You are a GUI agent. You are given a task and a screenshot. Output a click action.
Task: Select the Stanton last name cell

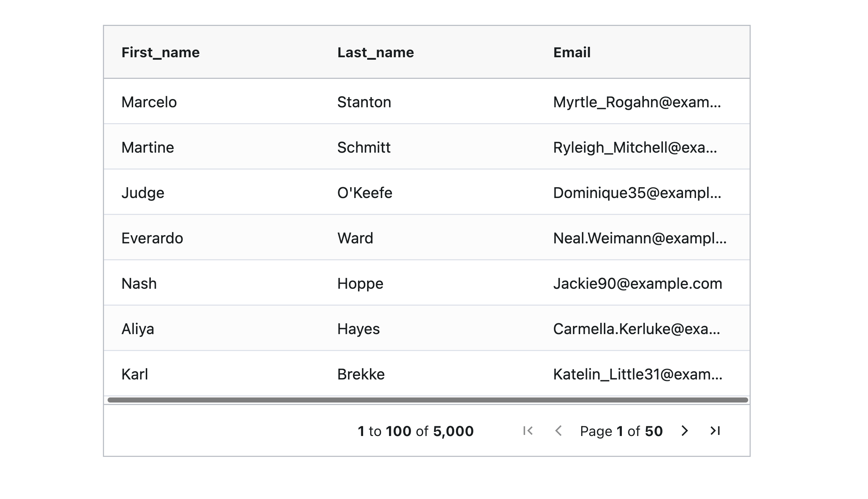pos(364,102)
